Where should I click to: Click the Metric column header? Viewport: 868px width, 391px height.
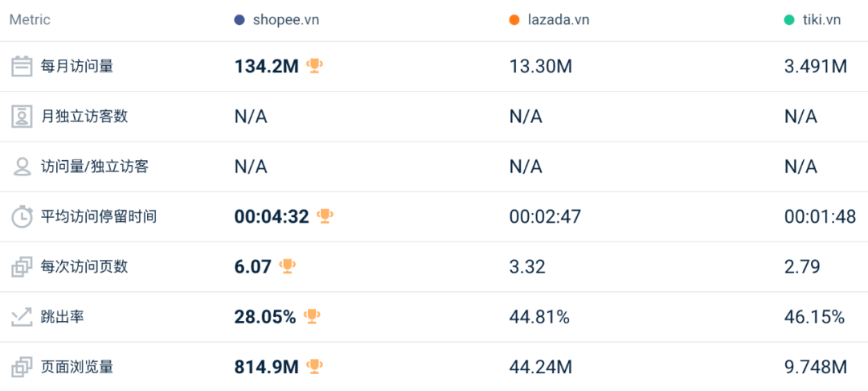click(x=30, y=20)
